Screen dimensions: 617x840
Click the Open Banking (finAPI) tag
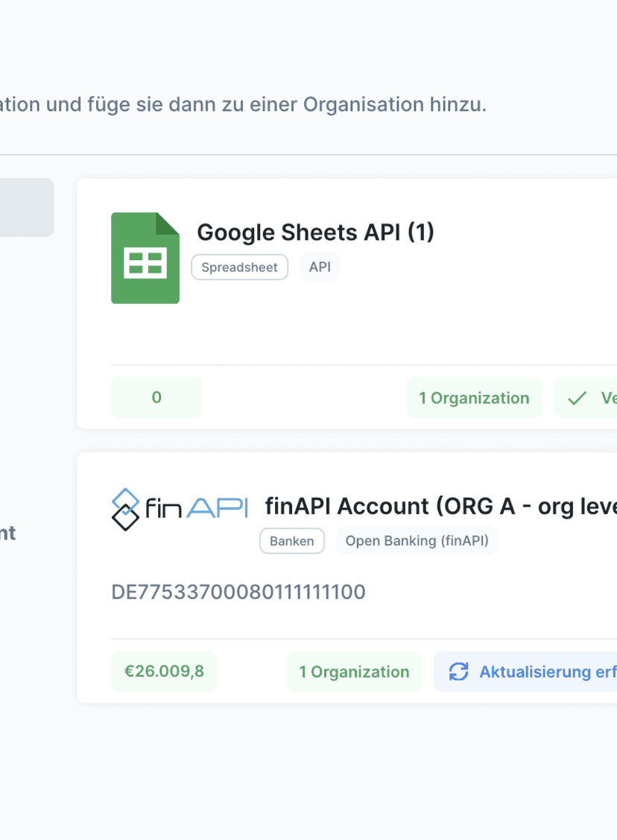tap(417, 541)
